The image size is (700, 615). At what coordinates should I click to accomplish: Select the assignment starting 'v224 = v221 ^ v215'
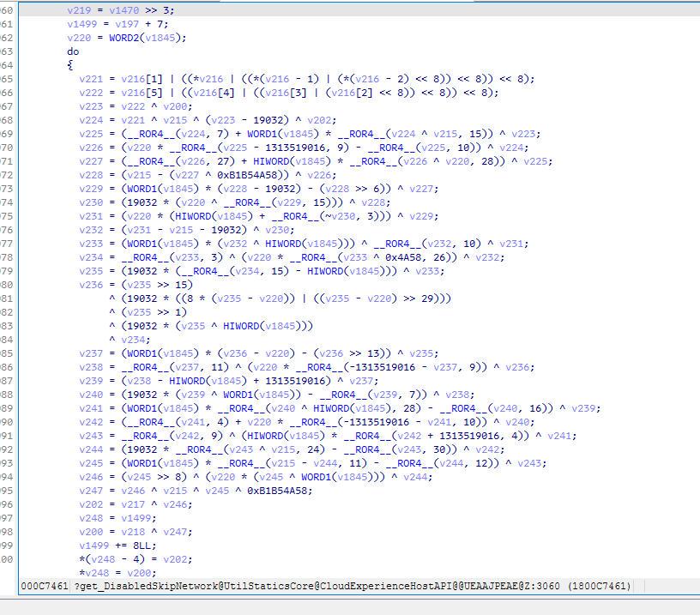[208, 120]
